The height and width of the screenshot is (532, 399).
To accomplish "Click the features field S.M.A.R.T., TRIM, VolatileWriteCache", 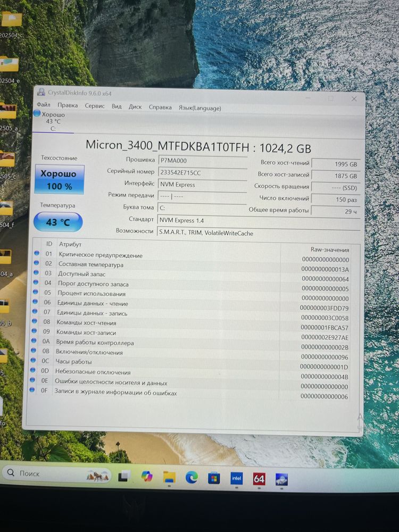I will [259, 233].
